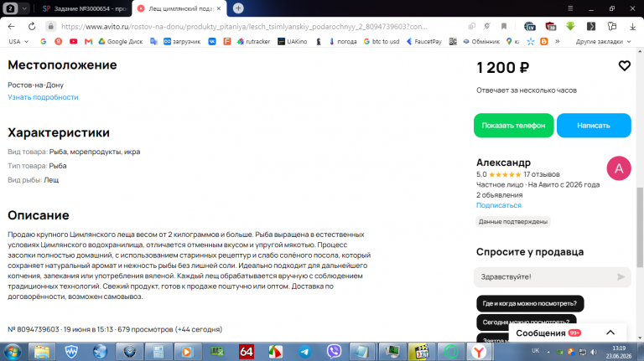Open the FaucetPay bookmark

click(x=423, y=41)
